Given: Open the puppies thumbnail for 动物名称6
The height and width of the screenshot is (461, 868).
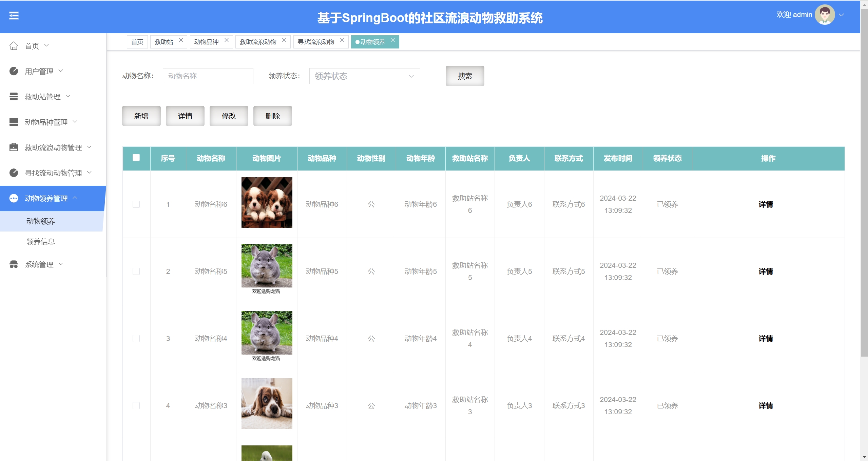Looking at the screenshot, I should click(x=267, y=202).
